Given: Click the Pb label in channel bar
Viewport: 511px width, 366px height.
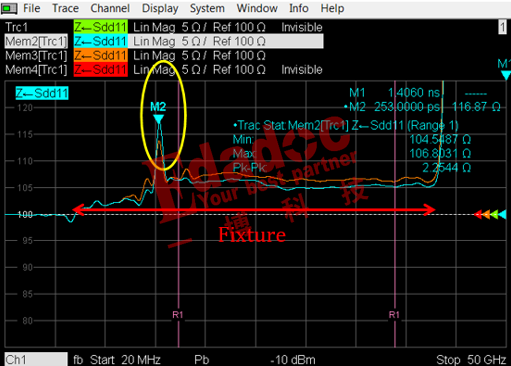Looking at the screenshot, I should (x=202, y=360).
